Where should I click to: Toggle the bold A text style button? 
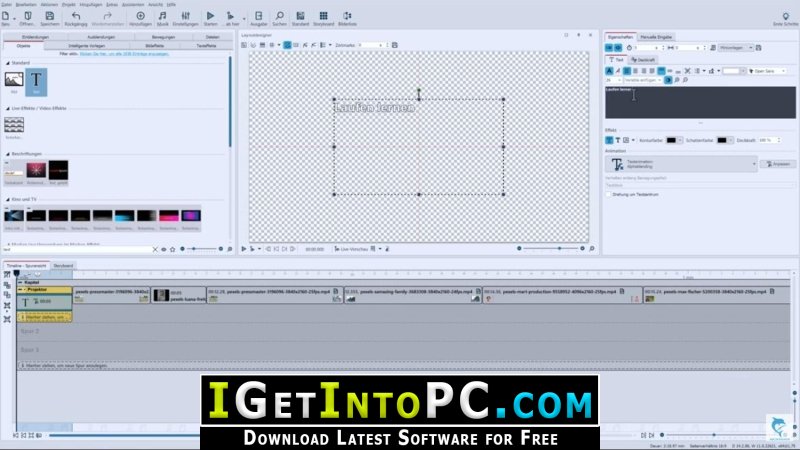pos(609,71)
